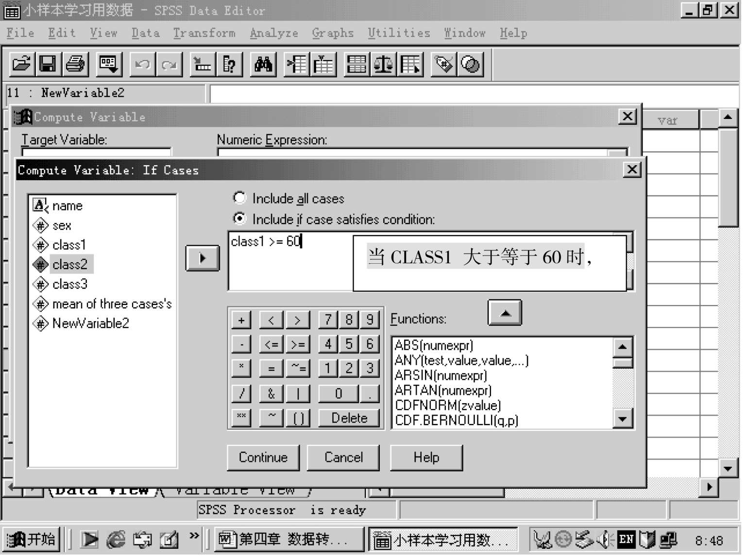Image resolution: width=746 pixels, height=560 pixels.
Task: Click the & (and) operator button
Action: pos(271,393)
